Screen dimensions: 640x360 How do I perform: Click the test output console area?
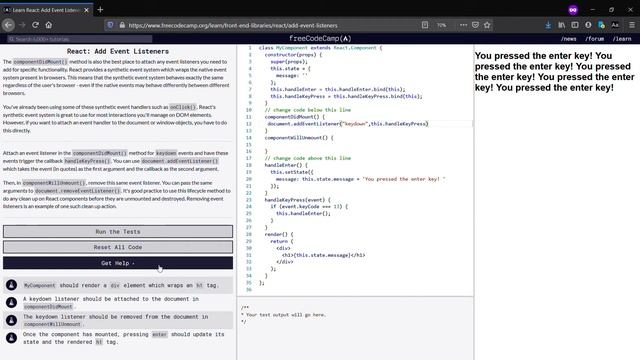pos(355,329)
